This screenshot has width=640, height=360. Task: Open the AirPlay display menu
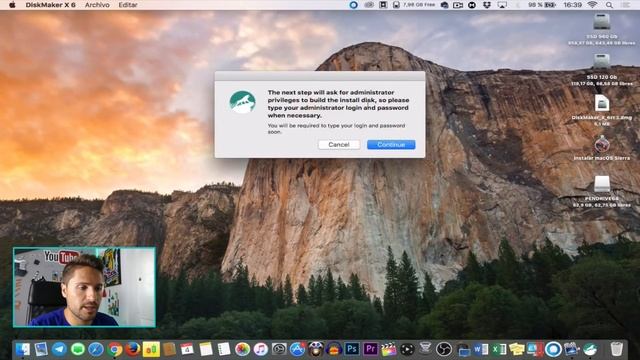pyautogui.click(x=502, y=5)
